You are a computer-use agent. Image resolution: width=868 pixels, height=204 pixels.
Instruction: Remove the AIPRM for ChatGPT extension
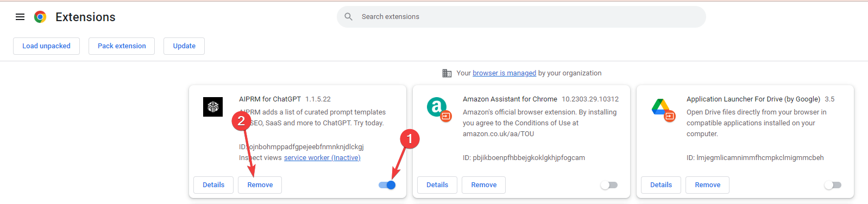260,185
